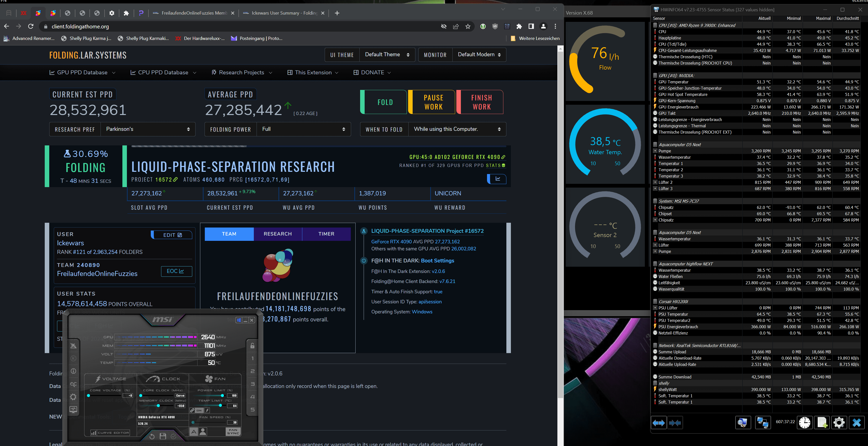868x446 pixels.
Task: Start HWiNFO logging with document-plus icon
Action: pyautogui.click(x=822, y=423)
